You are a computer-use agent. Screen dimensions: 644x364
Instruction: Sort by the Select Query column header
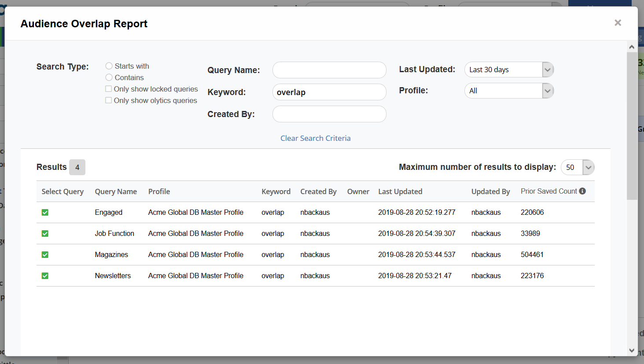click(x=63, y=191)
